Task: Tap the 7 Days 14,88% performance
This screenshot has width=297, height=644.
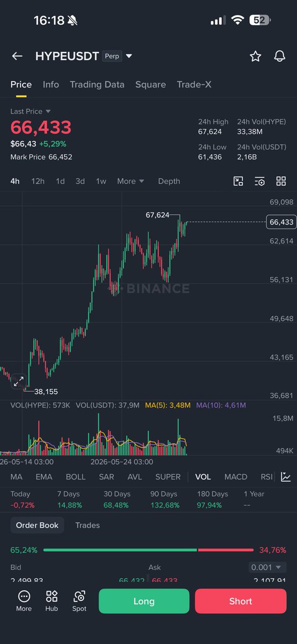Action: coord(69,500)
